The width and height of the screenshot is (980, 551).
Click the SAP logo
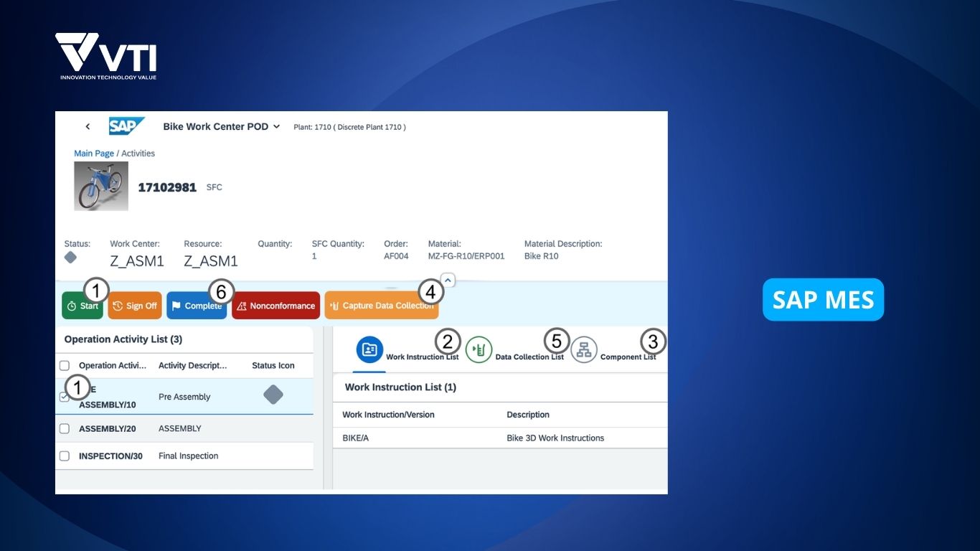point(126,126)
